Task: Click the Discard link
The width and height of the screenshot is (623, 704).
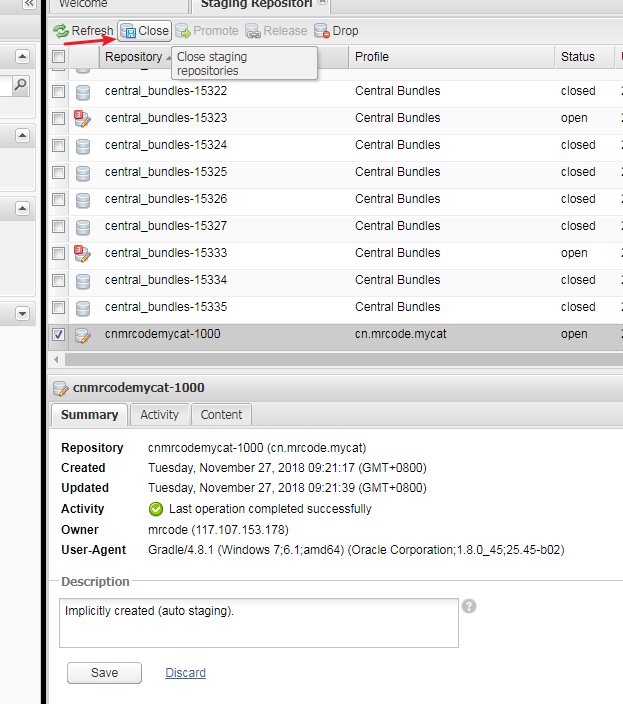Action: 185,673
